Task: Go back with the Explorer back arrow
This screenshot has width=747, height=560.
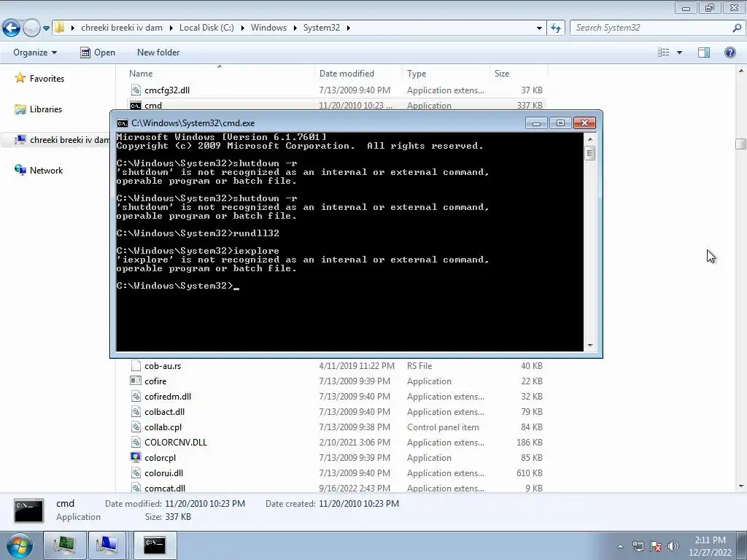Action: (12, 28)
